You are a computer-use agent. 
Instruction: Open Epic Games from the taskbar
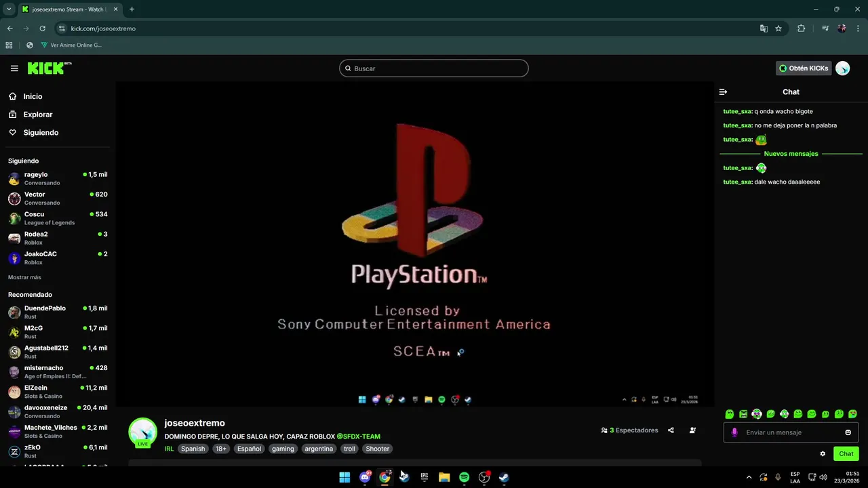[425, 477]
